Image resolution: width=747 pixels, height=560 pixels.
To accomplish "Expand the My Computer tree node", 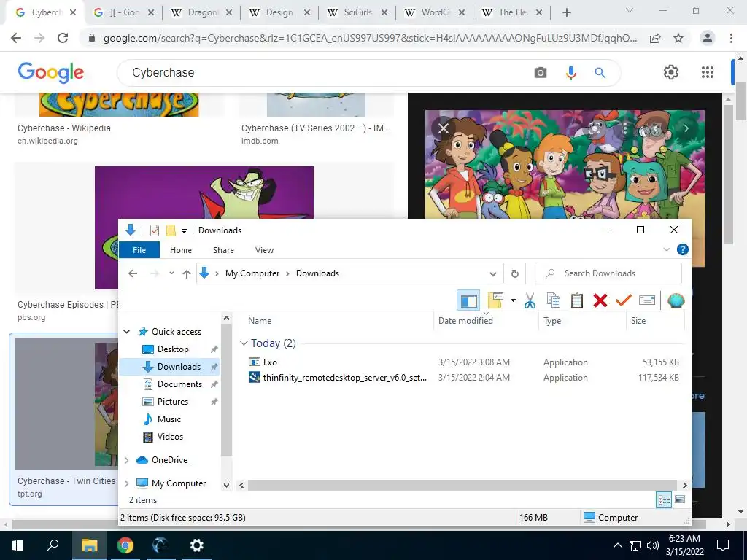I will (x=127, y=483).
